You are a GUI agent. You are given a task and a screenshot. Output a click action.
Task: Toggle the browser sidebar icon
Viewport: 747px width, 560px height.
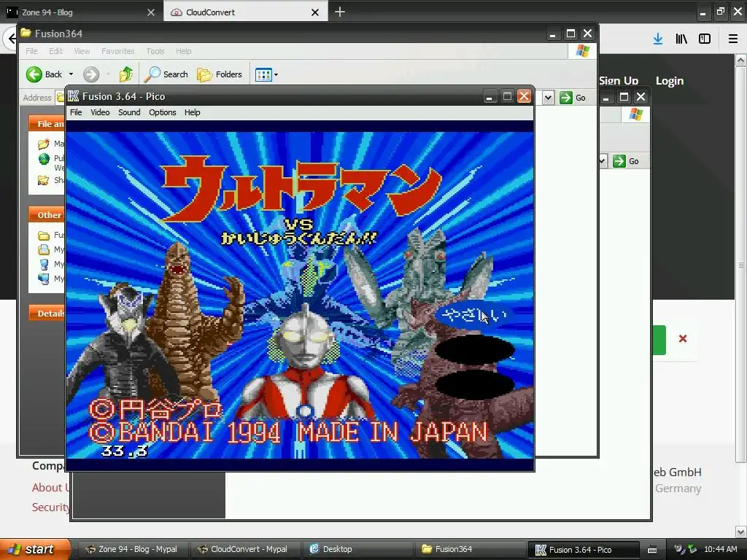(705, 39)
